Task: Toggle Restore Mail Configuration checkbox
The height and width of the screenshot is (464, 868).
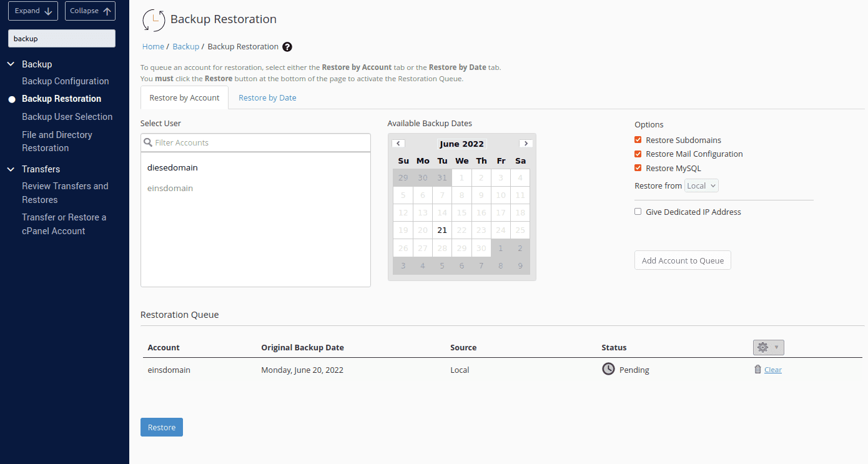Action: click(x=638, y=154)
